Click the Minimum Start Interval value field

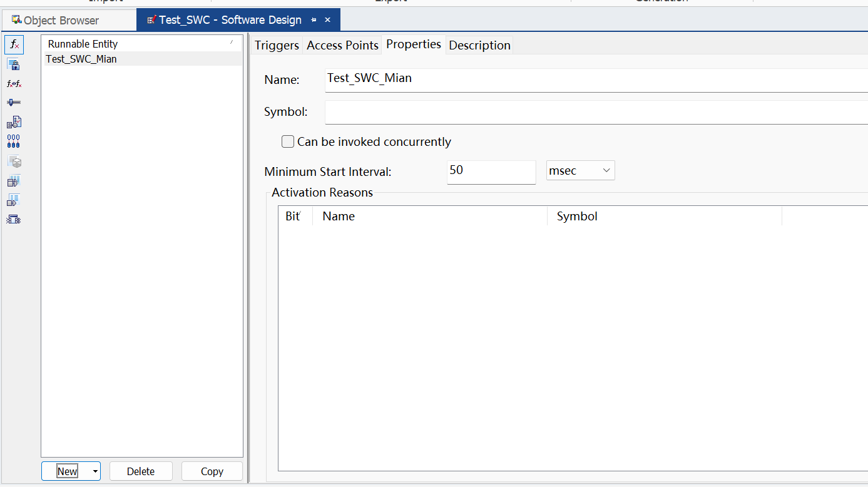point(491,172)
